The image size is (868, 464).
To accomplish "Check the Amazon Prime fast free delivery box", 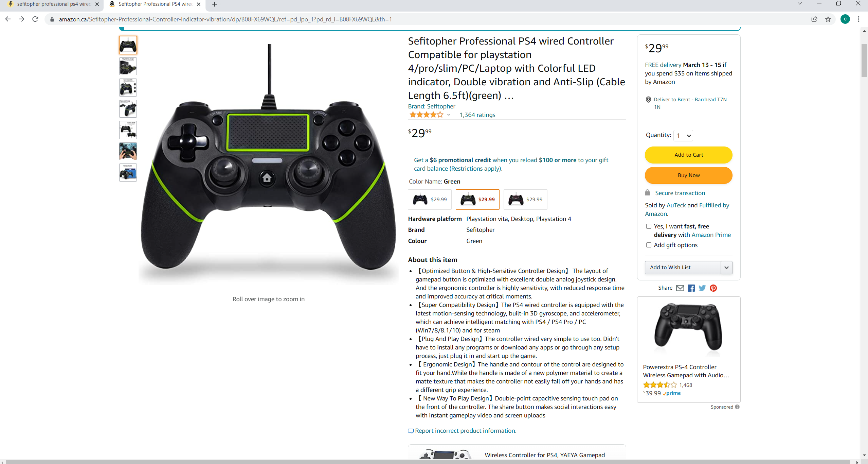I will click(x=649, y=226).
